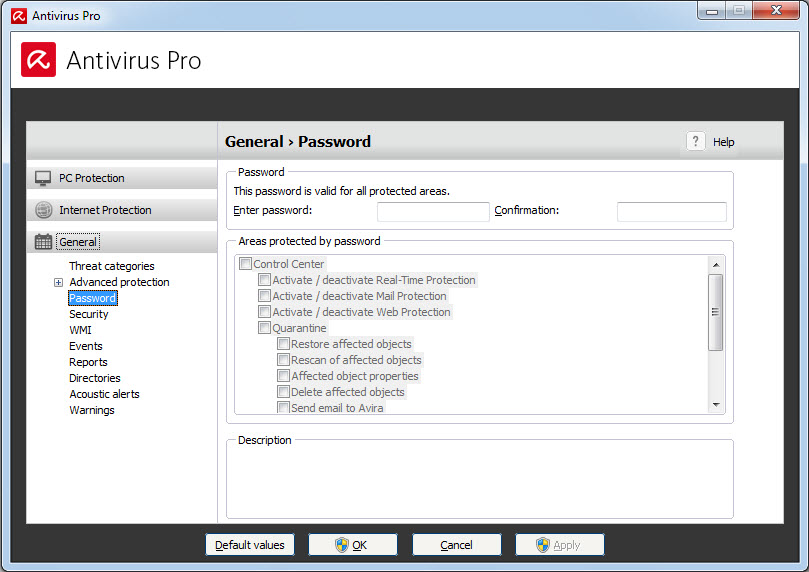Click the Avira umbrella logo in header

click(39, 60)
